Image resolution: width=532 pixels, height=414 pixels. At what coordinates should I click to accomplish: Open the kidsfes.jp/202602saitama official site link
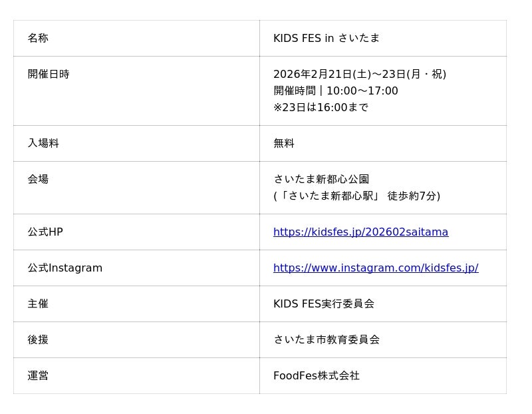click(x=360, y=232)
